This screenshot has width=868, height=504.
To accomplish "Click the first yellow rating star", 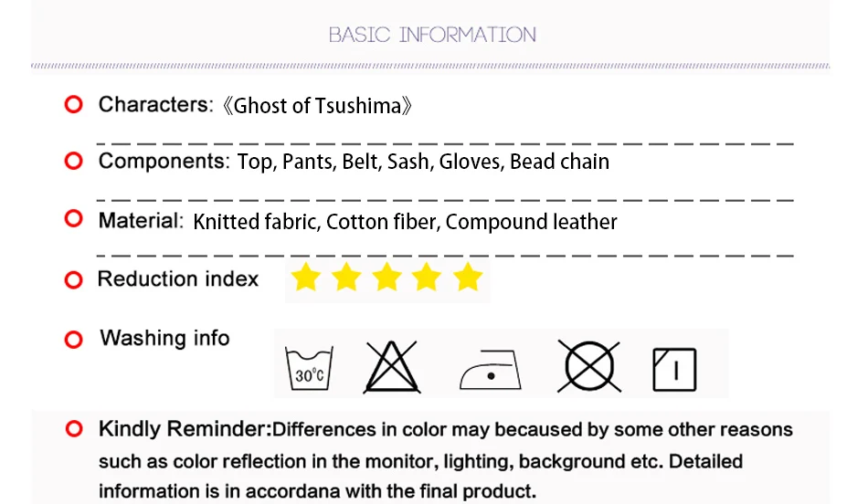I will (x=305, y=277).
